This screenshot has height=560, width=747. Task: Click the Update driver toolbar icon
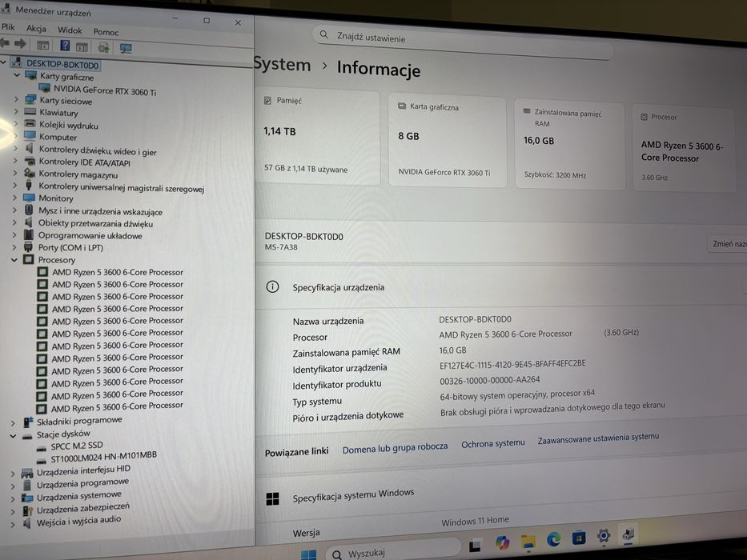(103, 48)
